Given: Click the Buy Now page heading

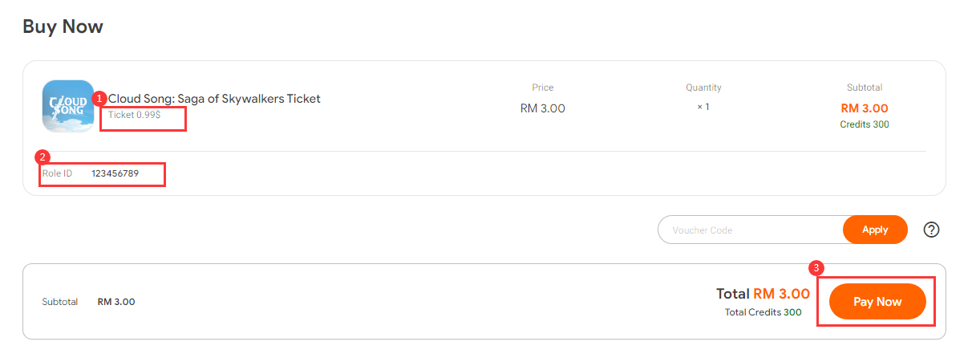Looking at the screenshot, I should click(63, 26).
